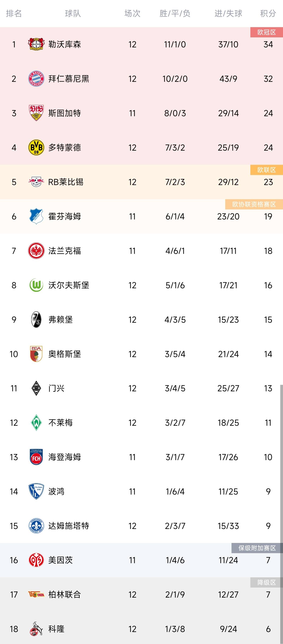Tap the 积分 points column header
The height and width of the screenshot is (644, 283).
click(268, 13)
